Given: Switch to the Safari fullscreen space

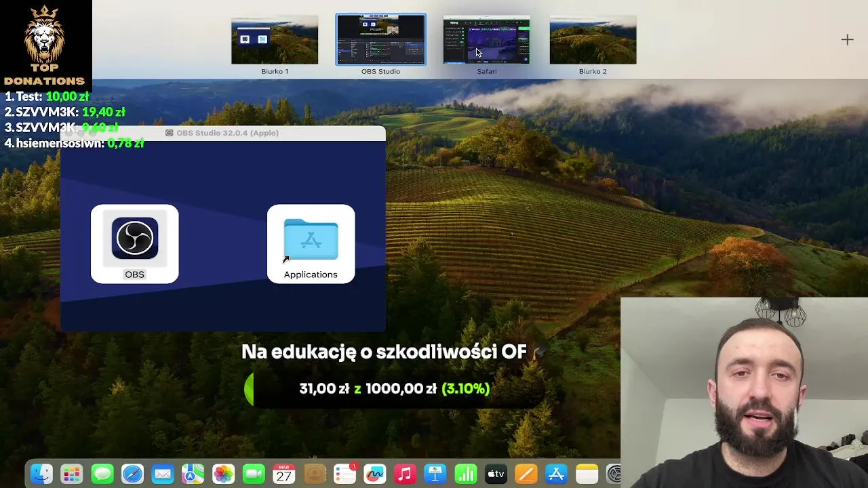Looking at the screenshot, I should 487,40.
